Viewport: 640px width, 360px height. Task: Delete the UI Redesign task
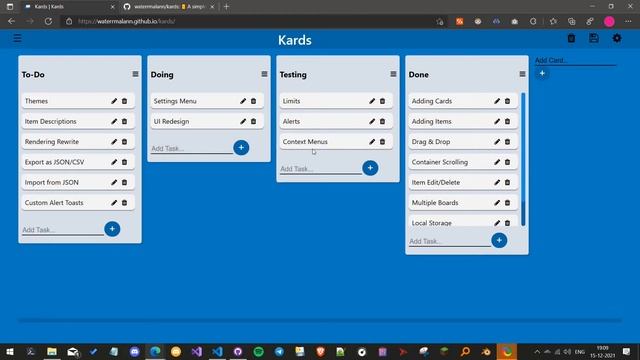[253, 121]
